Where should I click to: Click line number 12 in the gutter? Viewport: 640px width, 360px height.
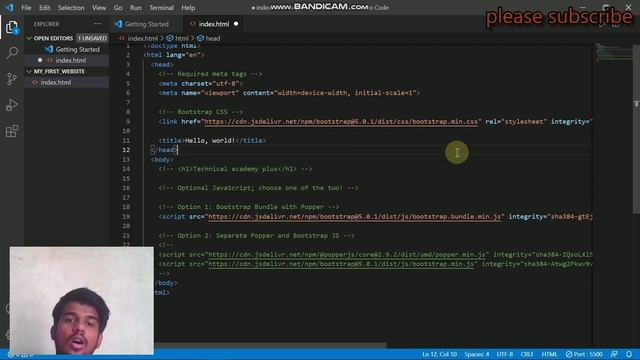coord(126,150)
